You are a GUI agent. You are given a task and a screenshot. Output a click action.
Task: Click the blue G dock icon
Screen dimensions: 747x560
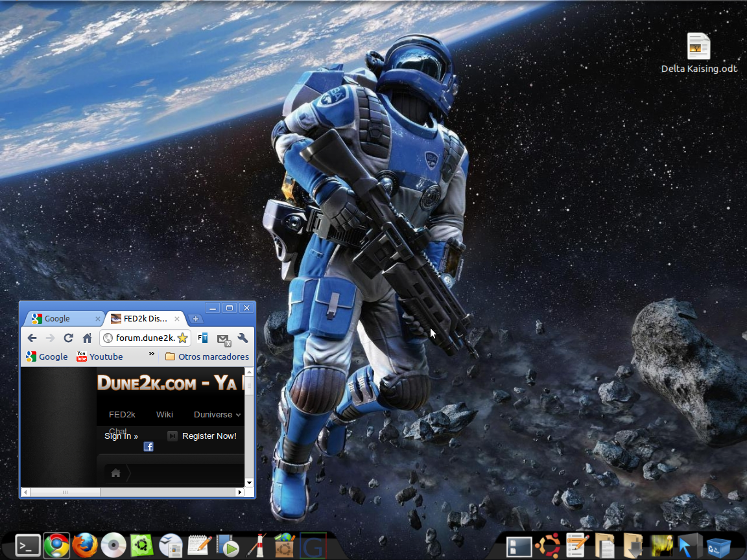tap(313, 546)
